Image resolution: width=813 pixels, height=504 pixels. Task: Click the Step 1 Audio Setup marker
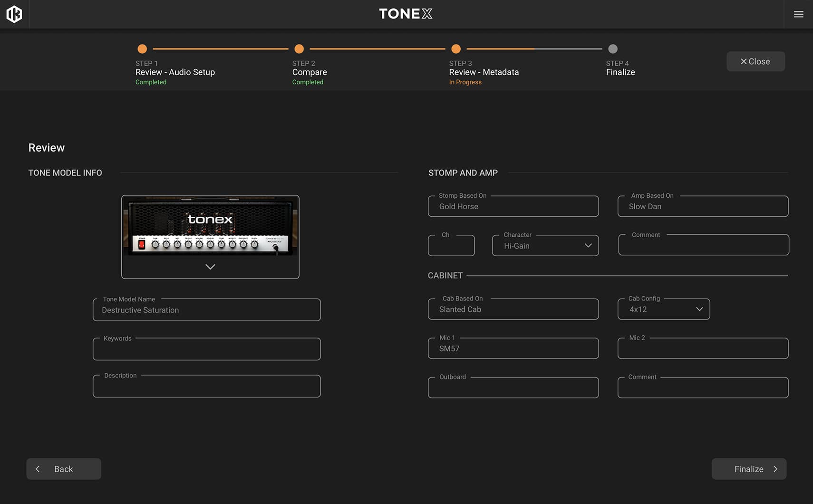click(x=142, y=49)
